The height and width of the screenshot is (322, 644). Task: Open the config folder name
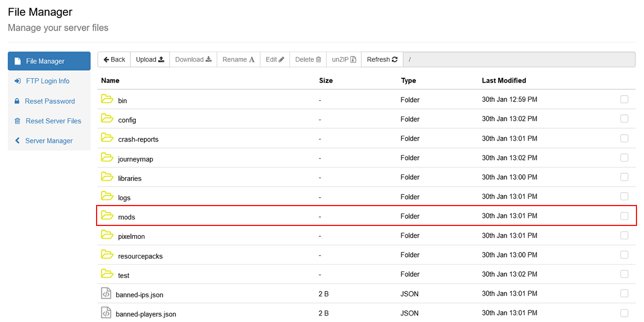point(127,120)
